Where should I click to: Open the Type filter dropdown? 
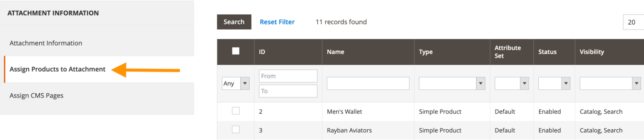452,83
